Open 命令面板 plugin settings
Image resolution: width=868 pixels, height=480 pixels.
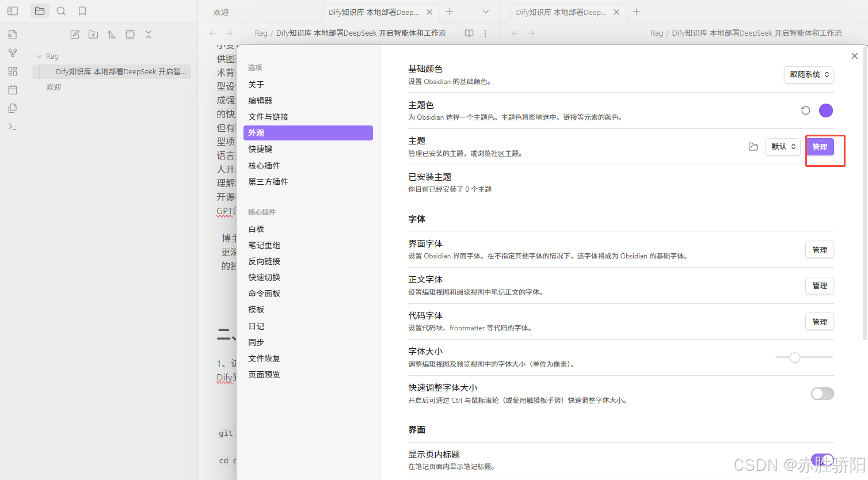[308, 294]
